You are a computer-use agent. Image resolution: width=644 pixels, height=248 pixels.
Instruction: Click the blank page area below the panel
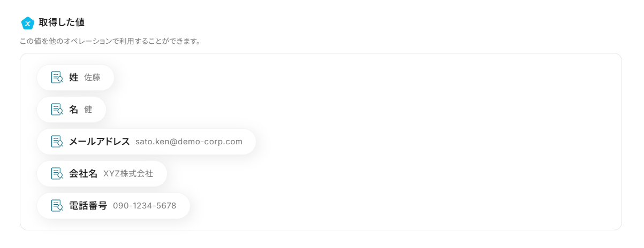[321, 240]
